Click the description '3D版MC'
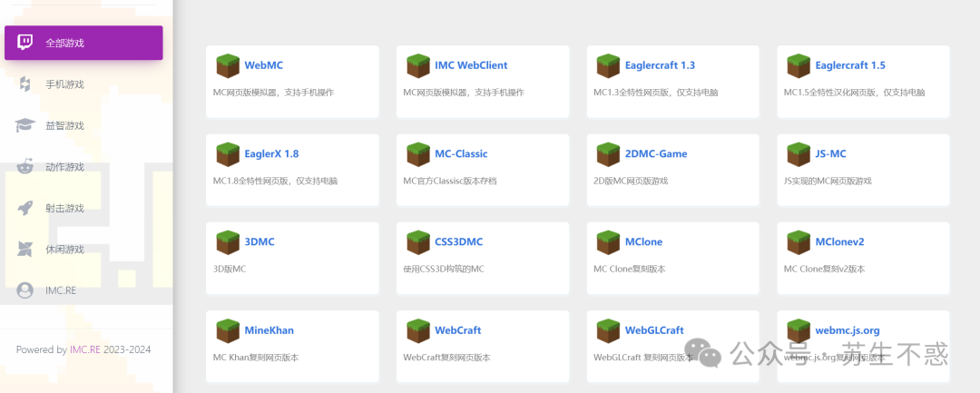Viewport: 980px width, 393px height. tap(230, 270)
